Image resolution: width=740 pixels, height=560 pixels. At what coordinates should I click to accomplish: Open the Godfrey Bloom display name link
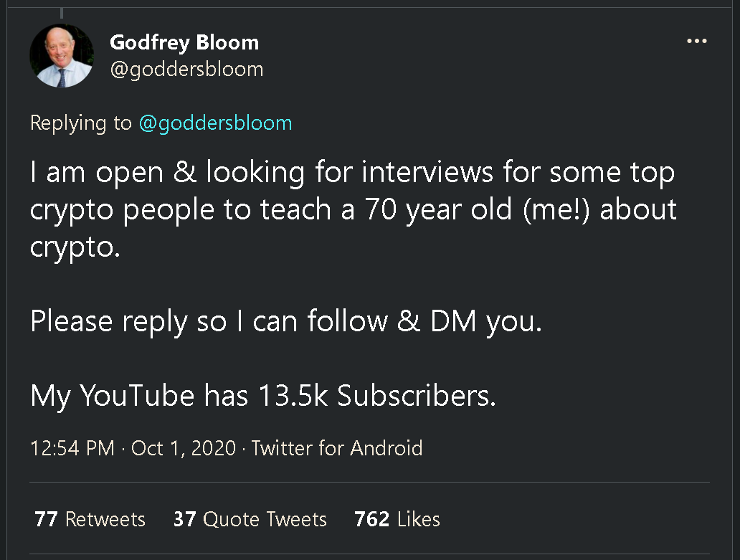point(184,42)
